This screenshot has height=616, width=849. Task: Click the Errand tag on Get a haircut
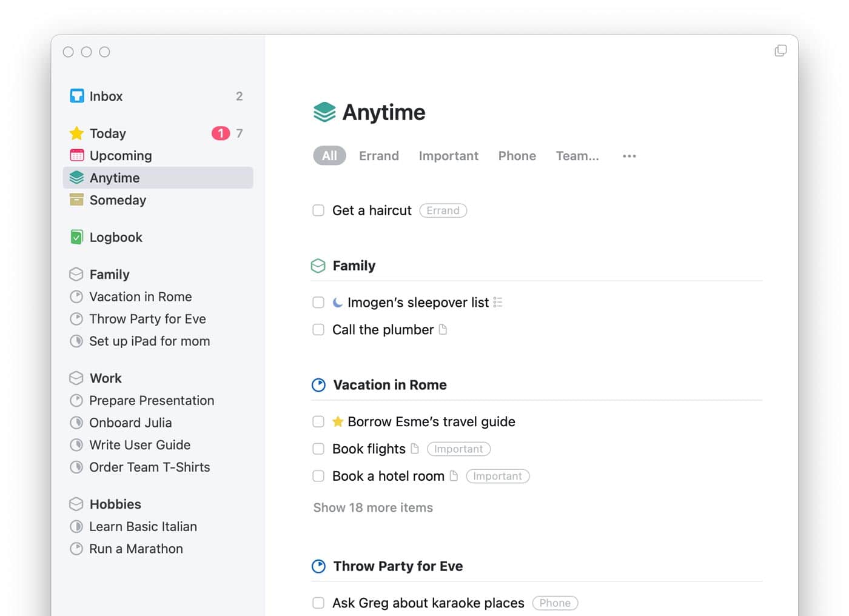pos(443,210)
